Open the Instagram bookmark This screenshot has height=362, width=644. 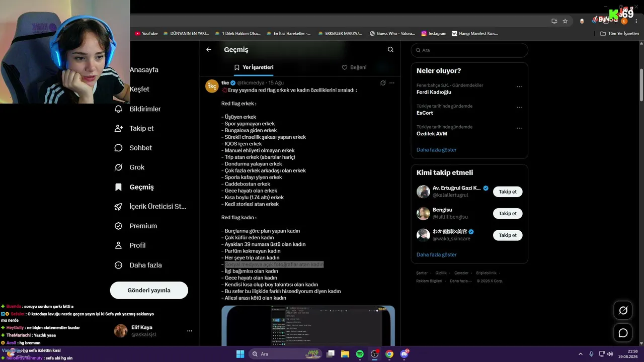434,34
